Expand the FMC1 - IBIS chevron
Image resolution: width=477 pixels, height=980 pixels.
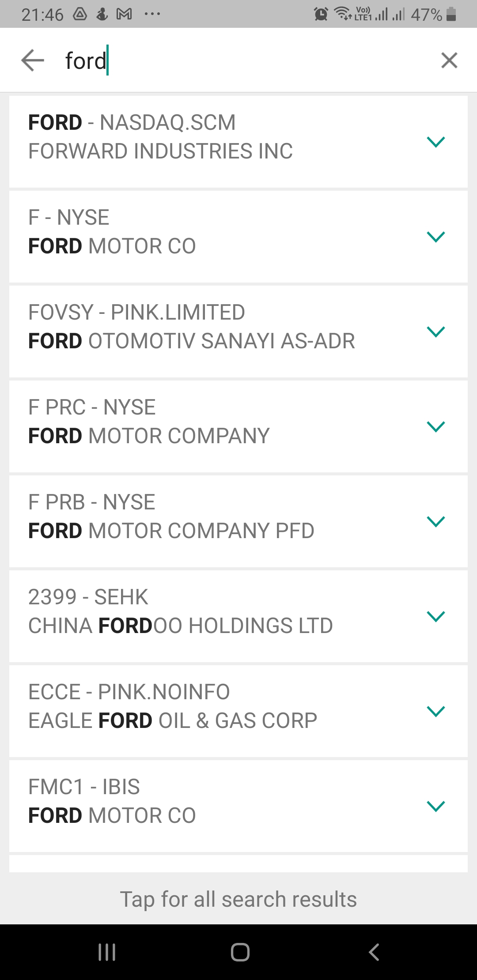(x=436, y=806)
